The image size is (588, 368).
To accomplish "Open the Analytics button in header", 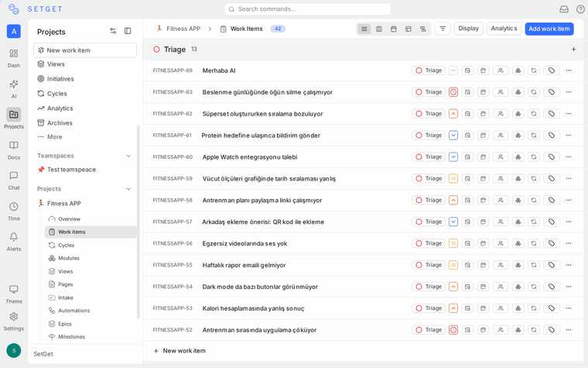I will point(504,29).
